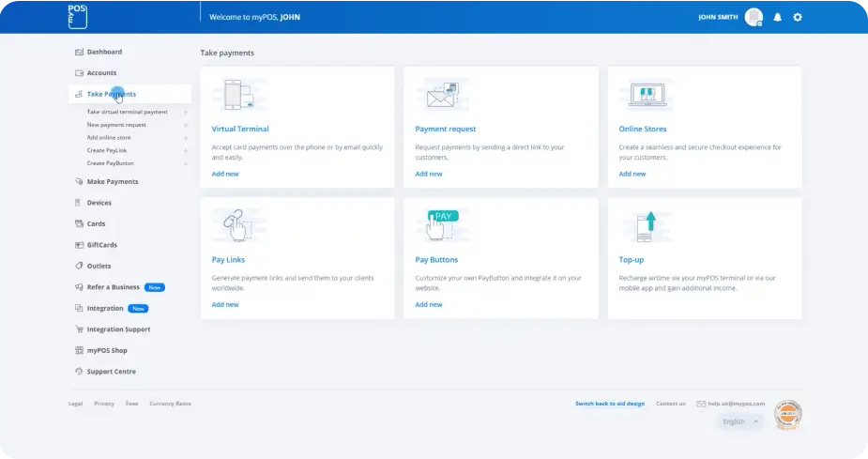Open Make Payments from the sidebar
Screen dimensions: 868x459
tap(113, 181)
